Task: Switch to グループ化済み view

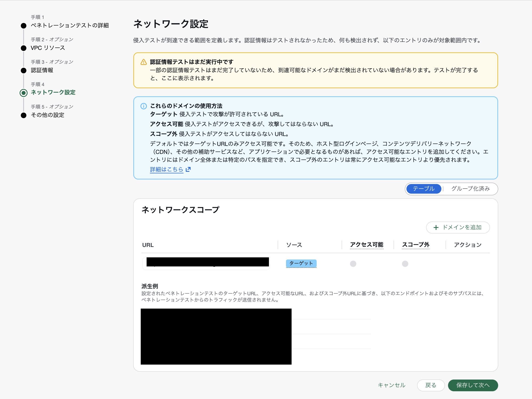Action: point(470,189)
